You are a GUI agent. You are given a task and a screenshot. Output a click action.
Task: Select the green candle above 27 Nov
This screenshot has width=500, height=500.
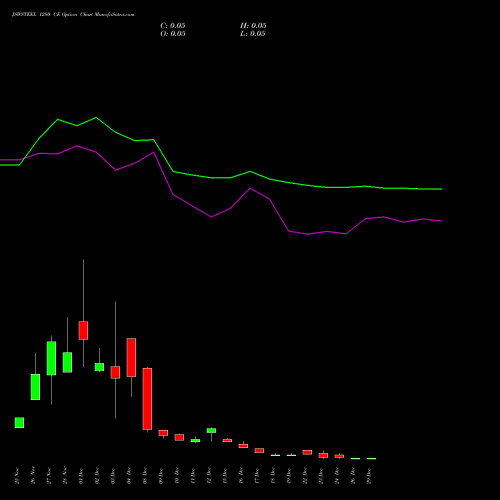[51, 358]
